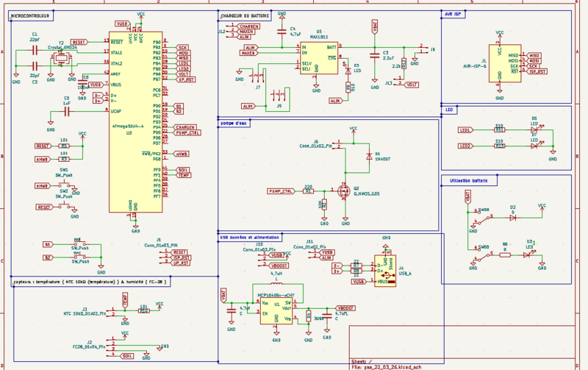Click the USB données et alimentation title

[x=249, y=237]
